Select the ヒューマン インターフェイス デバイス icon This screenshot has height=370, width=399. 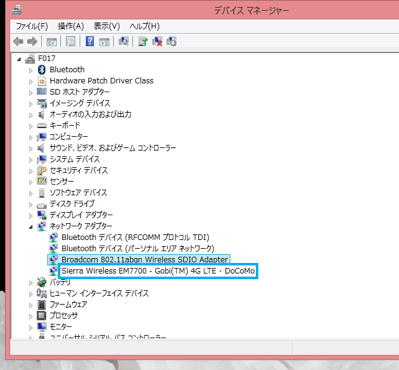[x=42, y=293]
